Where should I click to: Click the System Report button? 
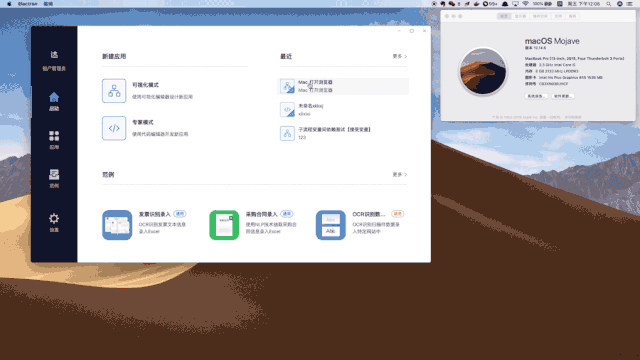(x=536, y=96)
